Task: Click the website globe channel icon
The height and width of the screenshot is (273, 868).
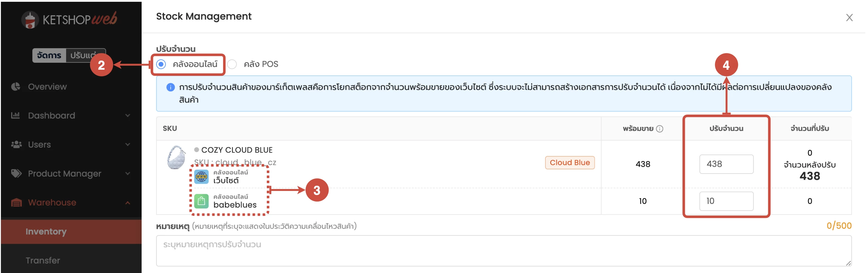Action: pos(202,177)
